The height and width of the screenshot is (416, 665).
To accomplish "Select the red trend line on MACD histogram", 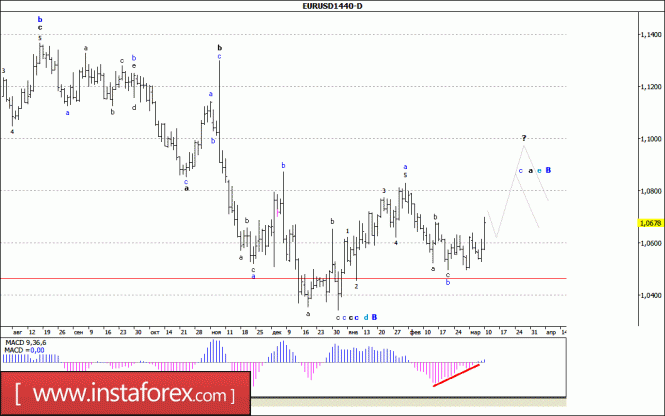I will click(x=456, y=375).
